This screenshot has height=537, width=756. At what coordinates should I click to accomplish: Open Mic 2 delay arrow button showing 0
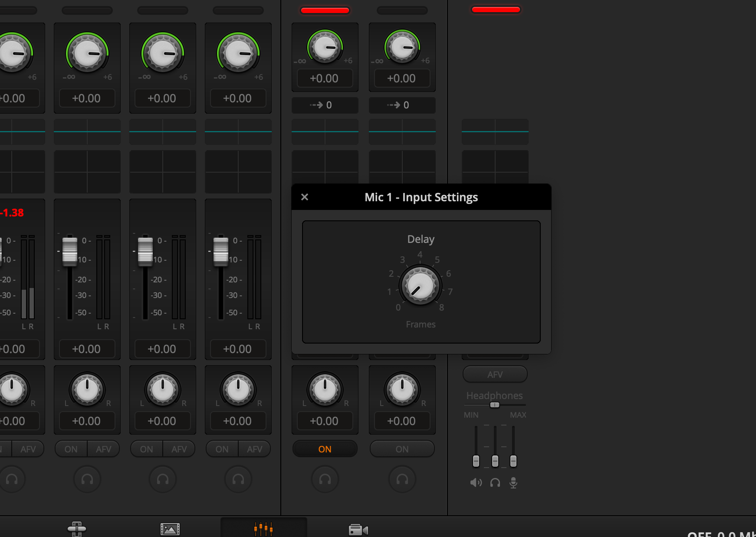point(402,105)
